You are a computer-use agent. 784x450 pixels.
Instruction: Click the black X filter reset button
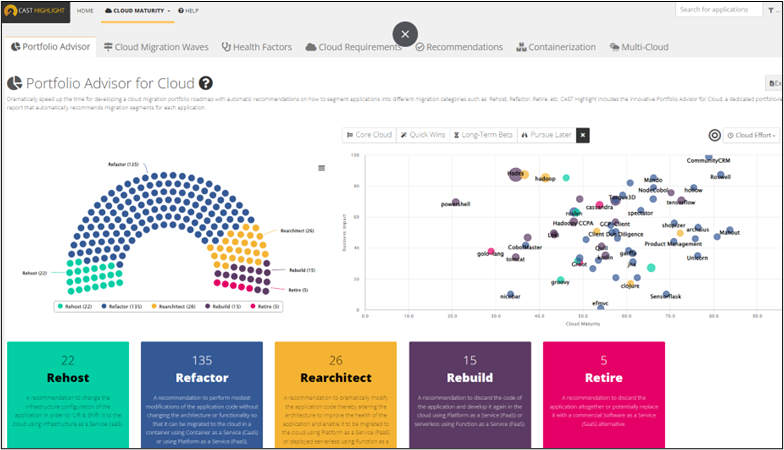[583, 135]
